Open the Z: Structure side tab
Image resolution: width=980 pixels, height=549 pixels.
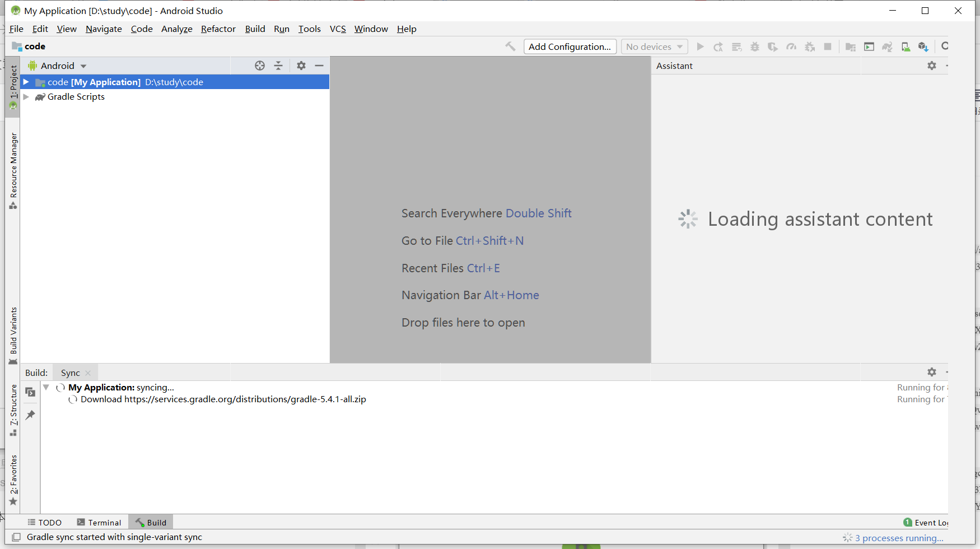click(13, 410)
